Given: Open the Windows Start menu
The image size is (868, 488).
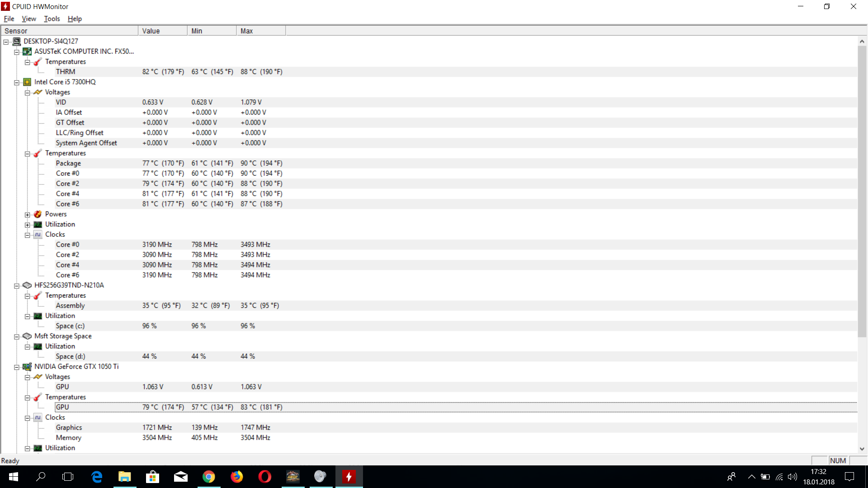Looking at the screenshot, I should [x=14, y=477].
